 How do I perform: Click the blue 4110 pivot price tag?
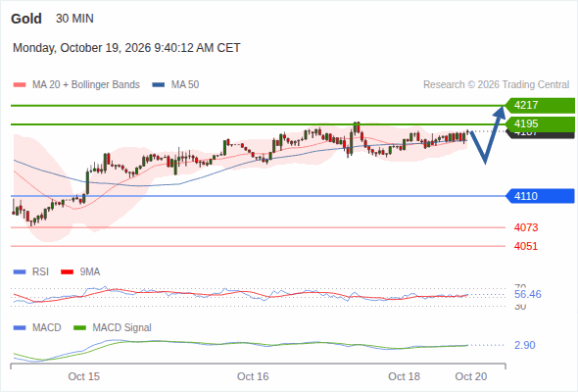tap(540, 196)
